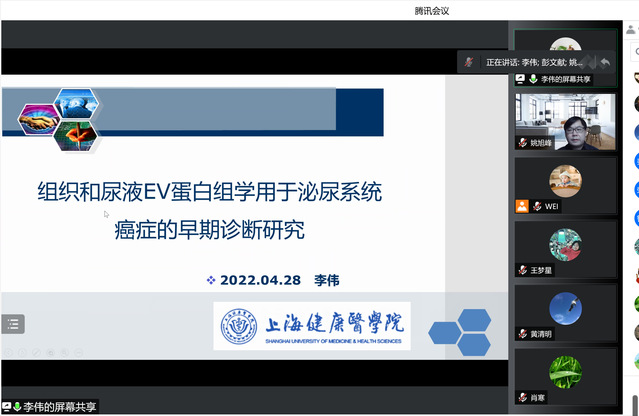Select 姚旭峰 video thumbnail
This screenshot has height=416, width=639.
(565, 120)
